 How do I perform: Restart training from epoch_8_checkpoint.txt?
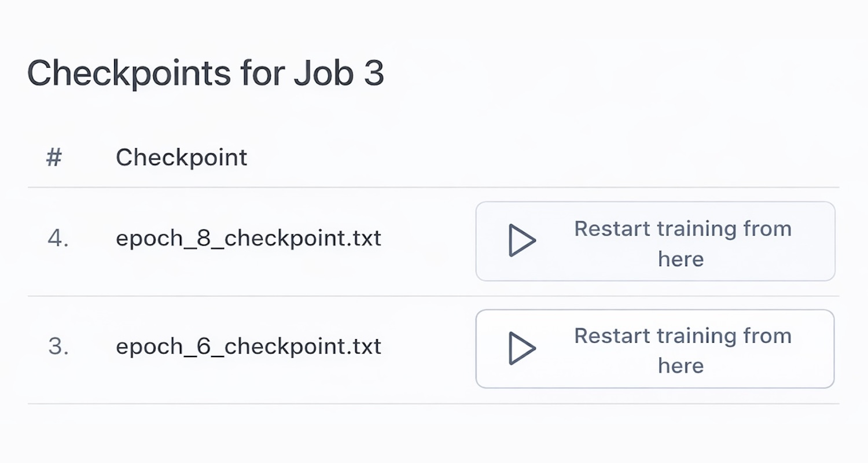(x=655, y=241)
